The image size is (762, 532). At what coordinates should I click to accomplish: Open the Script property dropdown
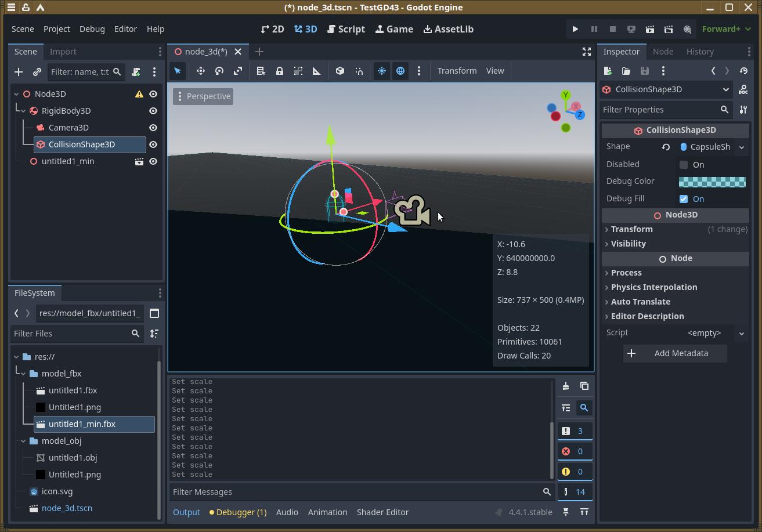coord(741,333)
